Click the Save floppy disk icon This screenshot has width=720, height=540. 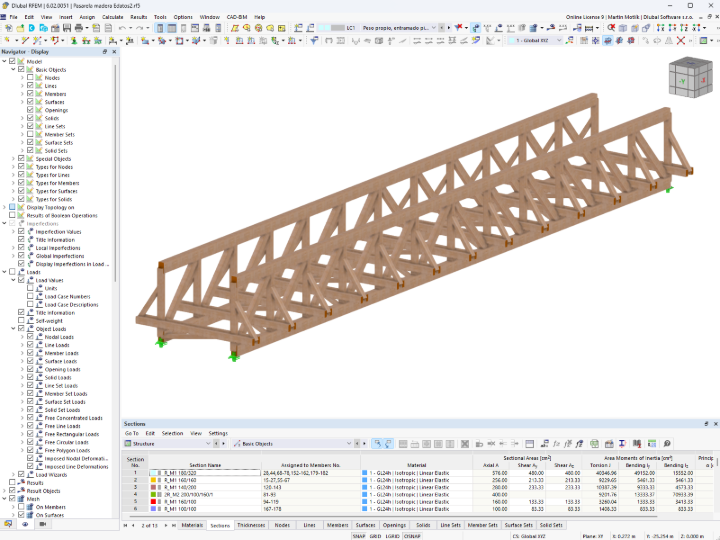pos(67,28)
